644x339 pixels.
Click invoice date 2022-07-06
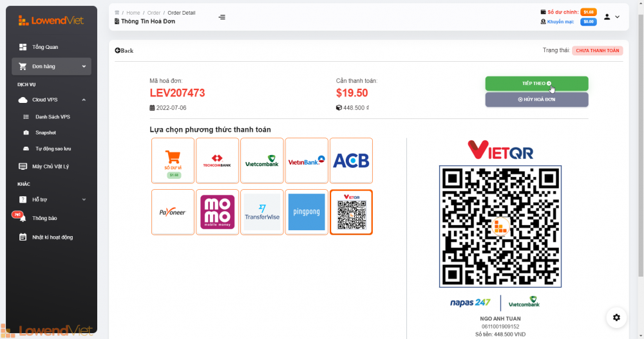171,108
